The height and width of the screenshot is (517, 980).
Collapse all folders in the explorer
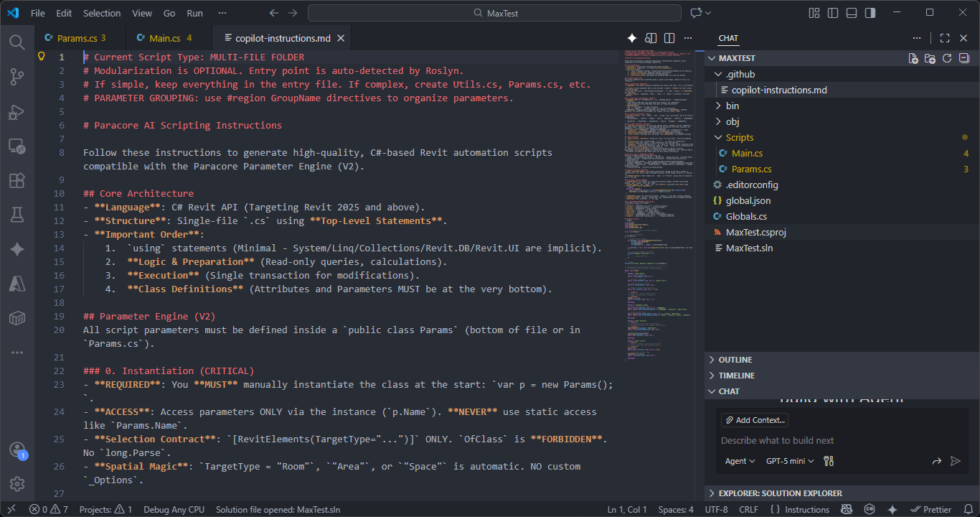[964, 58]
